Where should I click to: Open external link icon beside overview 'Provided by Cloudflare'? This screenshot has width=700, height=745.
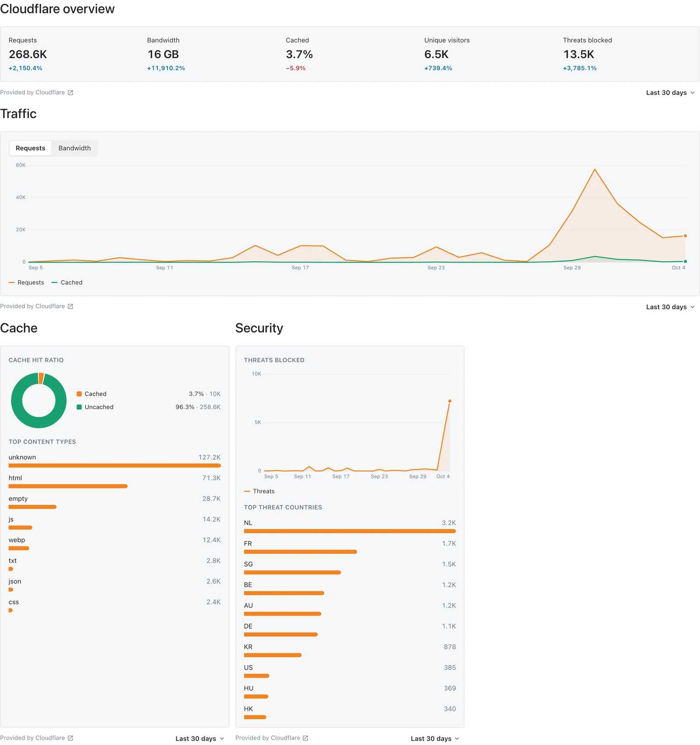[70, 93]
